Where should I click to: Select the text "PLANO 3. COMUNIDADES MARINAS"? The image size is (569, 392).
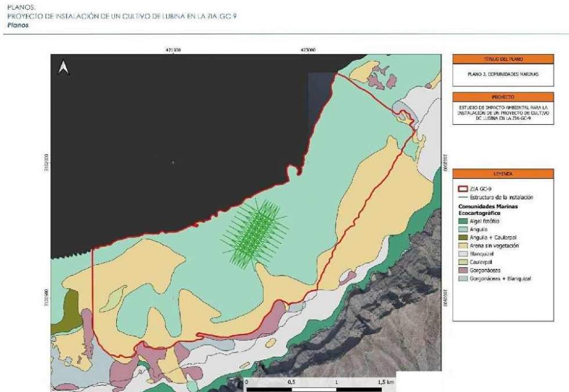click(x=503, y=74)
